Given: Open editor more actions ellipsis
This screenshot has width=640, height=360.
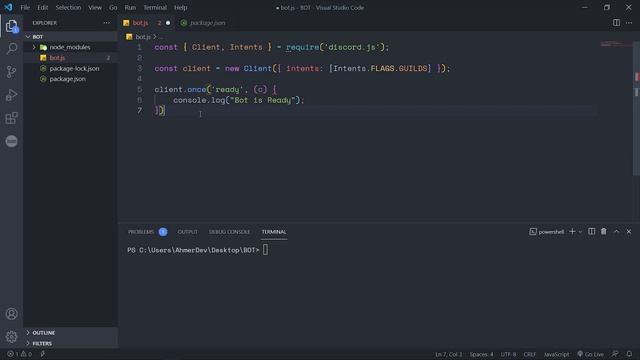Looking at the screenshot, I should [629, 23].
